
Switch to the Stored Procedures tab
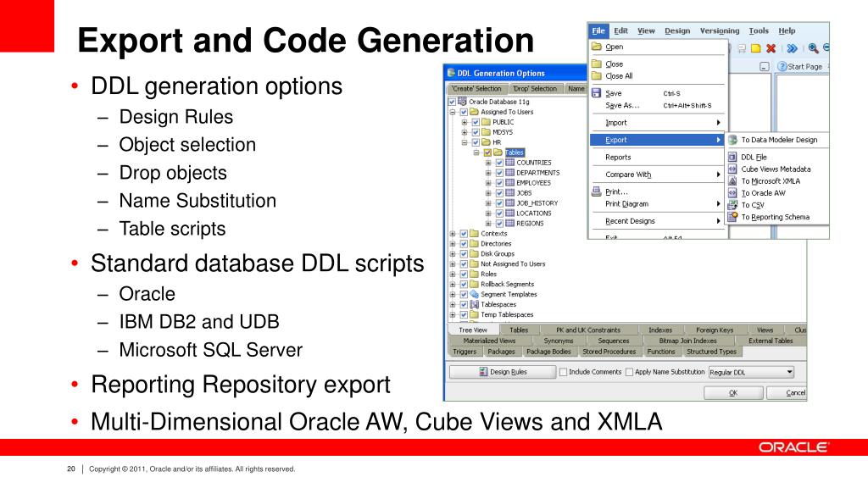point(609,352)
